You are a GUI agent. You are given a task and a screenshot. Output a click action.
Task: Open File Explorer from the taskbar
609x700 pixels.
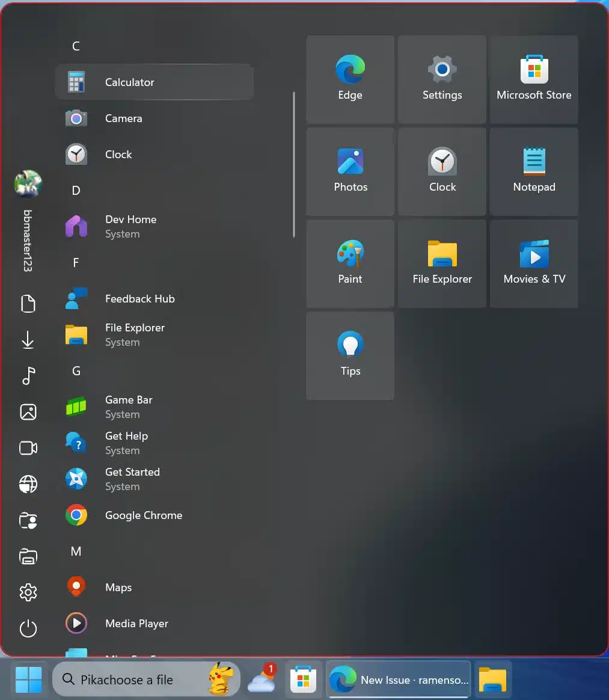pyautogui.click(x=492, y=680)
